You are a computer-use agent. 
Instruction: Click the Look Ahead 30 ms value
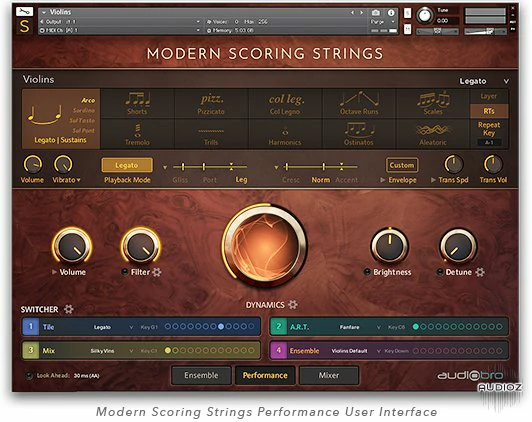click(x=87, y=376)
